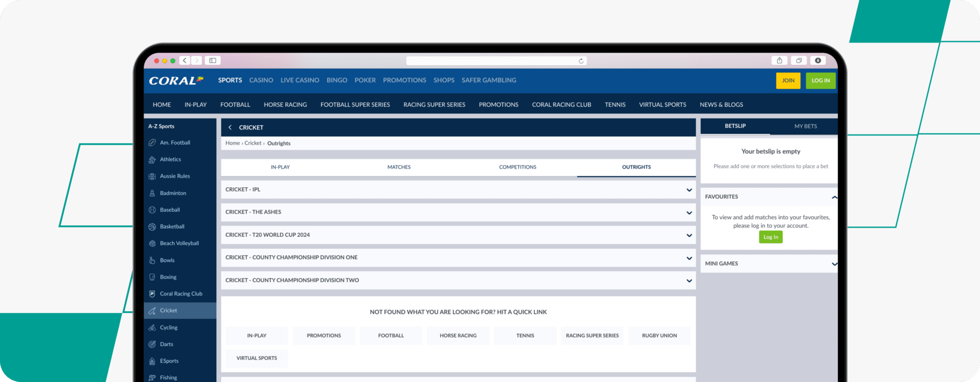The height and width of the screenshot is (382, 980).
Task: Click the Virtual Sports quick link button
Action: 256,358
